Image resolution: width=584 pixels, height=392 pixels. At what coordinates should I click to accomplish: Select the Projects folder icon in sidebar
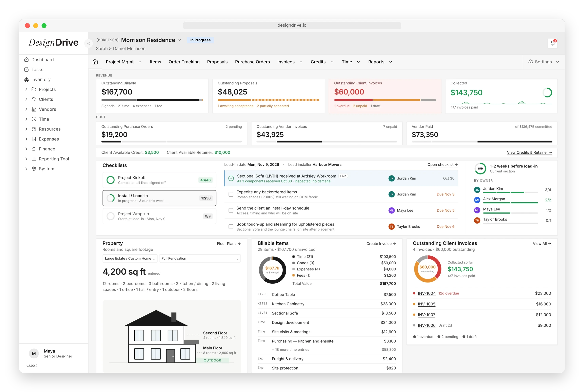point(34,89)
